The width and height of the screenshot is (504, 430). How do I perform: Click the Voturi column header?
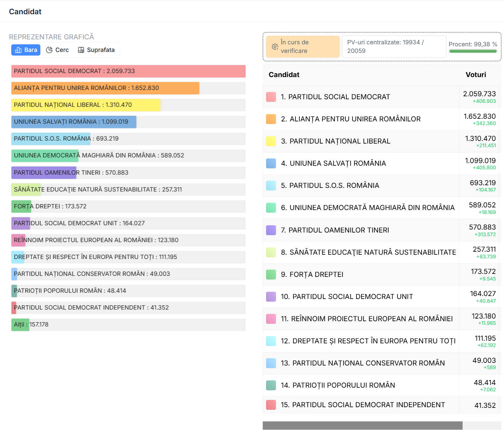pyautogui.click(x=476, y=75)
